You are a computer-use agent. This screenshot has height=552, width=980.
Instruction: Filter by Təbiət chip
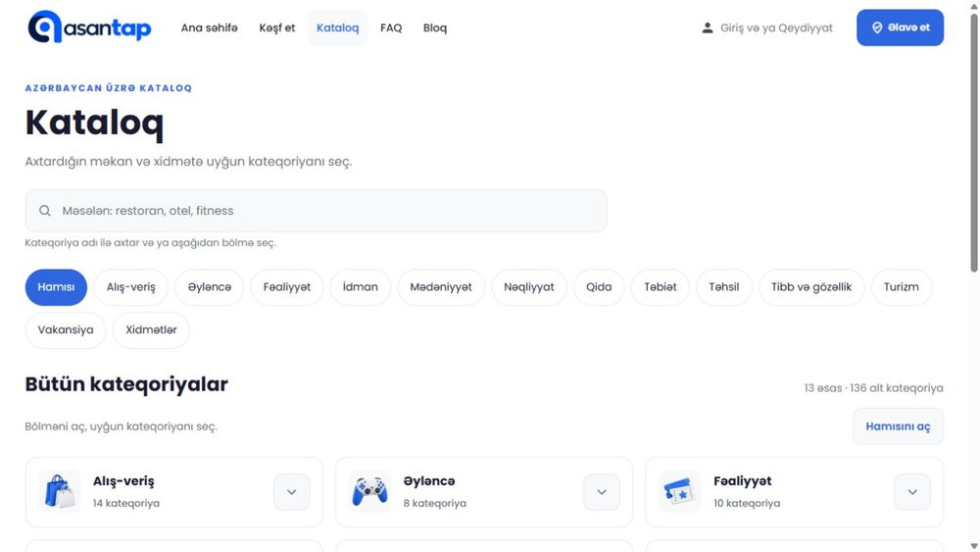click(x=660, y=287)
